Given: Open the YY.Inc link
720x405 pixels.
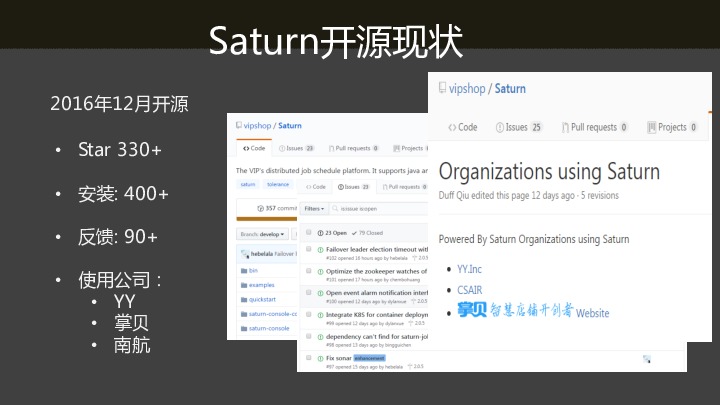Looking at the screenshot, I should click(469, 269).
